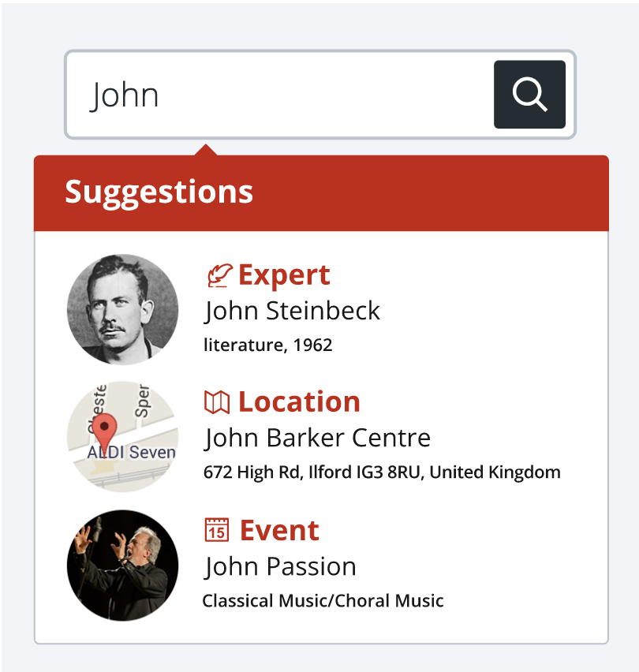Click the ALDI Seven label on the map

132,452
